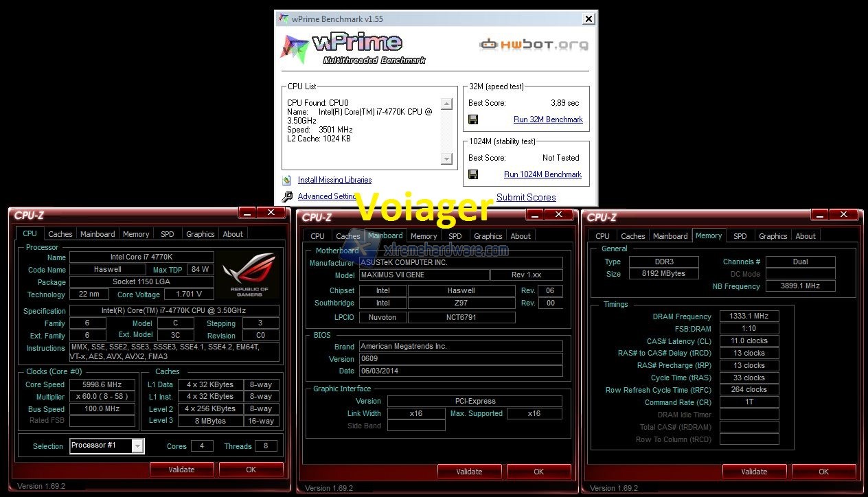The height and width of the screenshot is (497, 868).
Task: Open SPD tab in the right CPU-Z window
Action: click(740, 236)
